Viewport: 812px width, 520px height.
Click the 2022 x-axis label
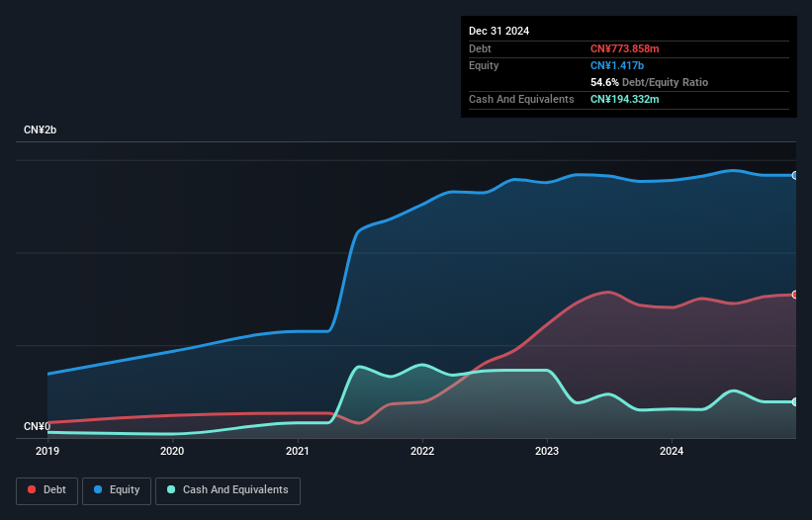coord(422,451)
